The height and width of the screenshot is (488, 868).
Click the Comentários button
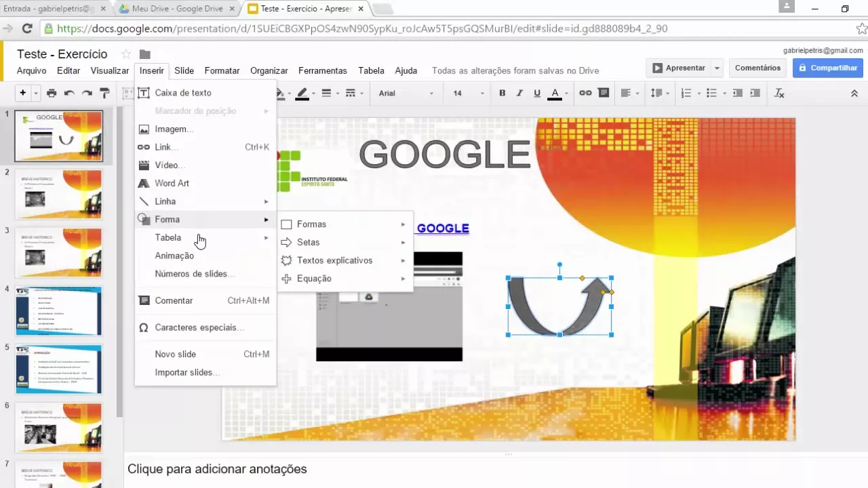(x=757, y=68)
